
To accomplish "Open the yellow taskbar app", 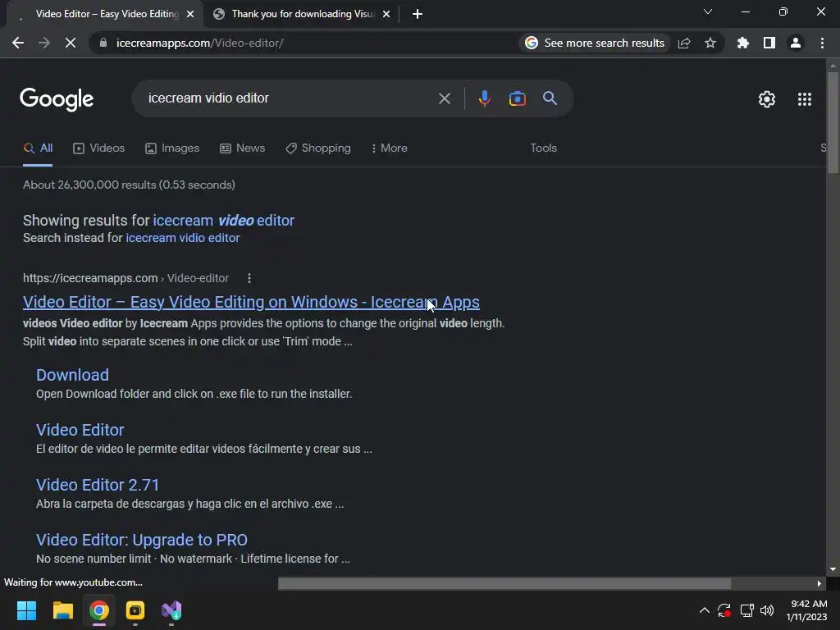I will [135, 610].
